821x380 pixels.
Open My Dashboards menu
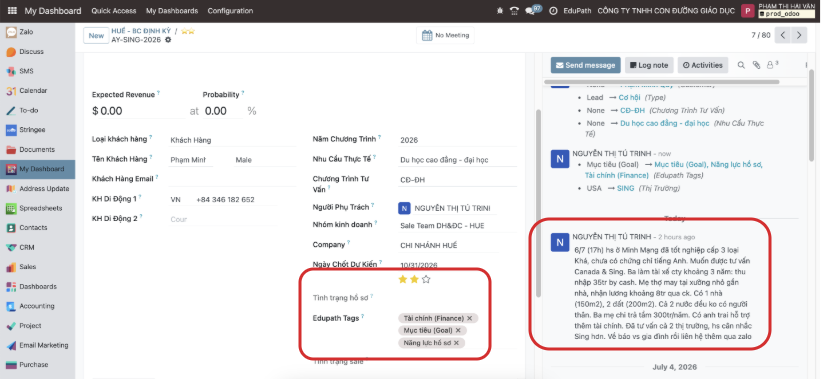(x=172, y=10)
